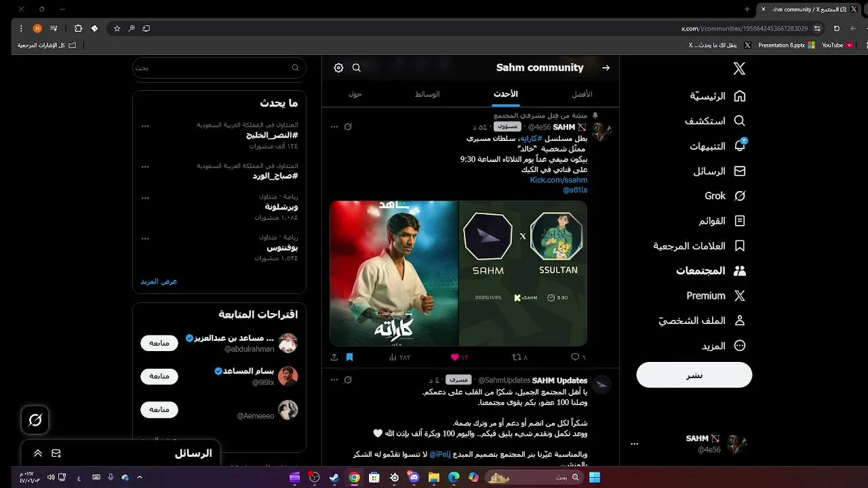This screenshot has width=868, height=488.
Task: Open العلامات المرجعية bookmarks
Action: (699, 246)
